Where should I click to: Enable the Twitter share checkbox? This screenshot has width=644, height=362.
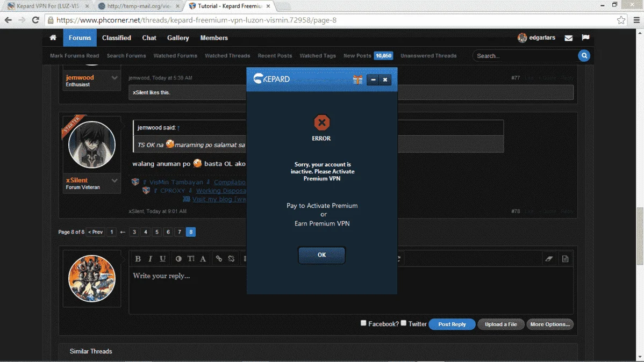[404, 323]
